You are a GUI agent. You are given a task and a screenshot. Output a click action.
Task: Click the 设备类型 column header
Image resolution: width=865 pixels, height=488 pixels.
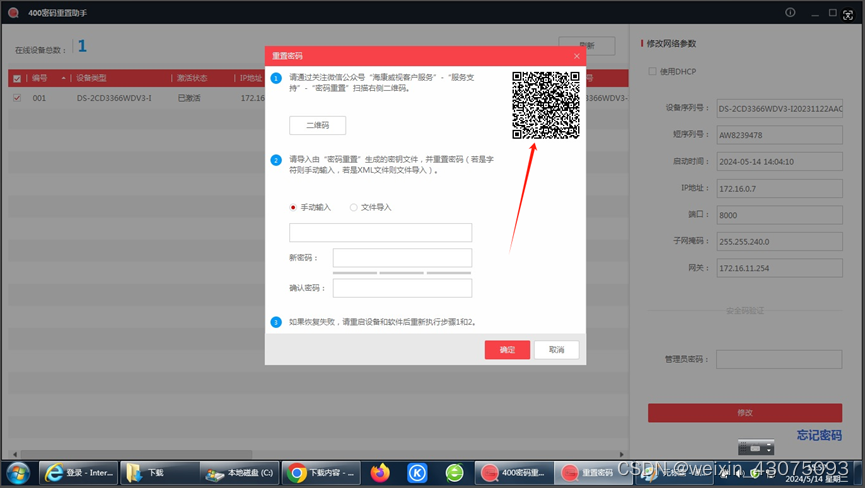click(92, 78)
